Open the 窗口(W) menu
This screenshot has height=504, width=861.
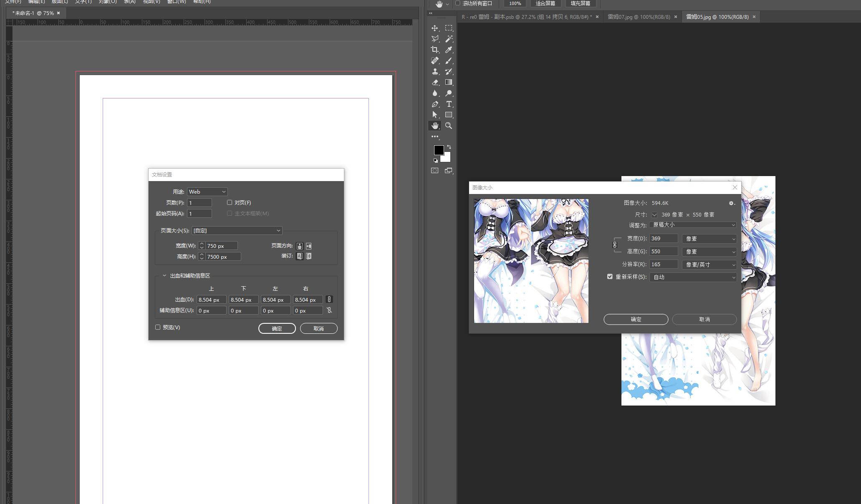point(177,2)
